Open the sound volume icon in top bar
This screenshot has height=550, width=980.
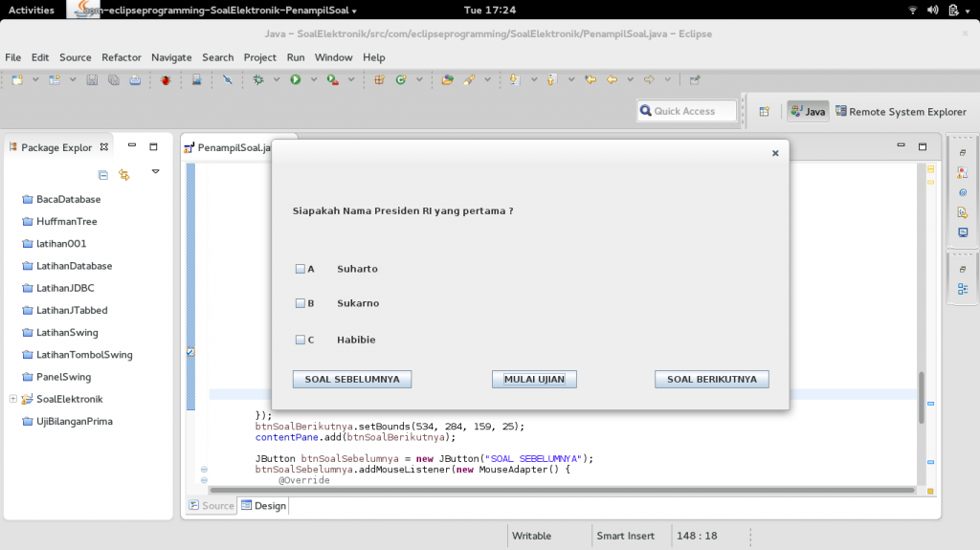(x=932, y=10)
